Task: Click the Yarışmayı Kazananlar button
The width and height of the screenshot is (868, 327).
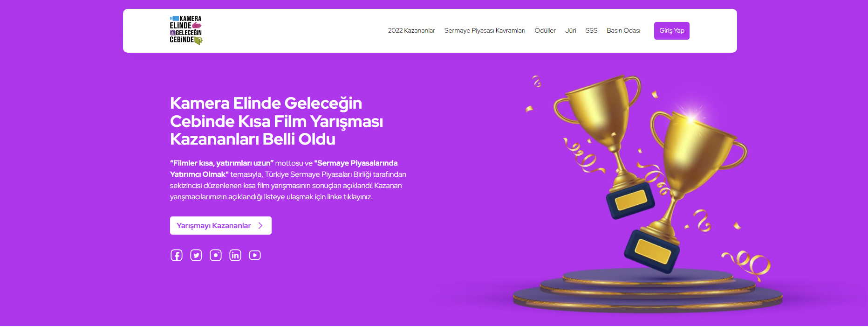Action: [221, 226]
